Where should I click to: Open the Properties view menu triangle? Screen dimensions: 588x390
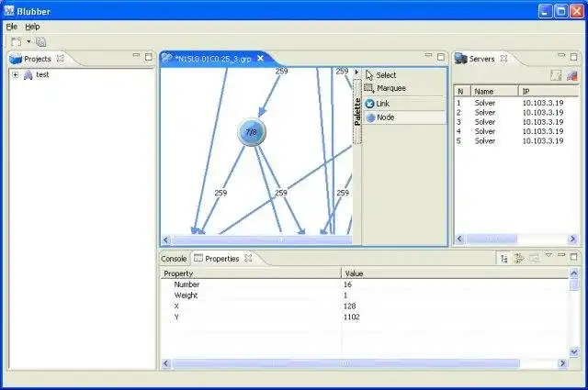coord(548,255)
